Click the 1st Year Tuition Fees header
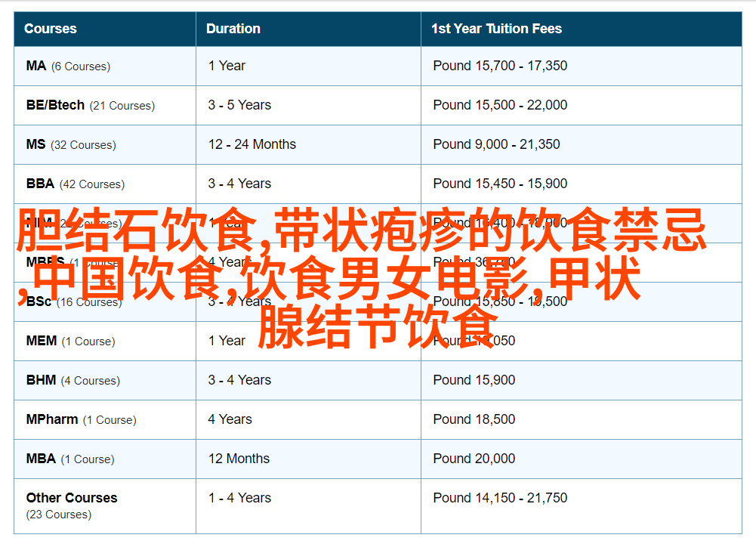 point(496,29)
